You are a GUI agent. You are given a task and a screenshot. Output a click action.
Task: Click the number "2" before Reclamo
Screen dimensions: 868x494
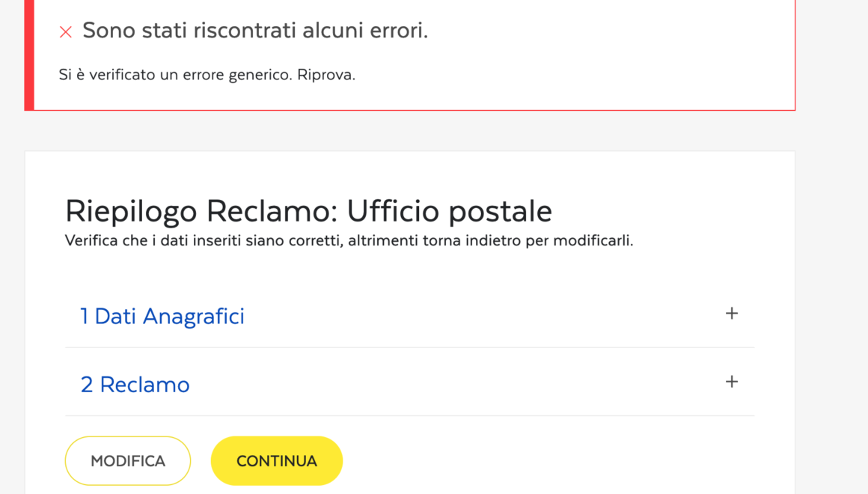coord(87,385)
